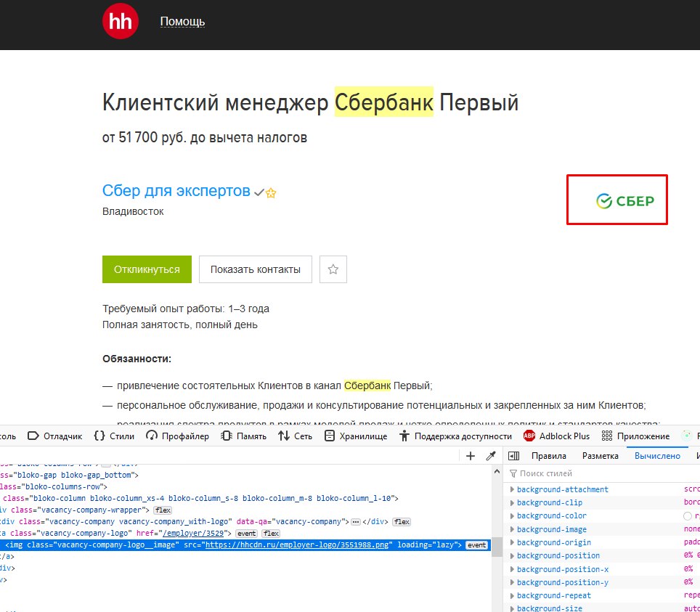Open the Поддержка доступности devtools tab
Image resolution: width=700 pixels, height=612 pixels.
(455, 436)
